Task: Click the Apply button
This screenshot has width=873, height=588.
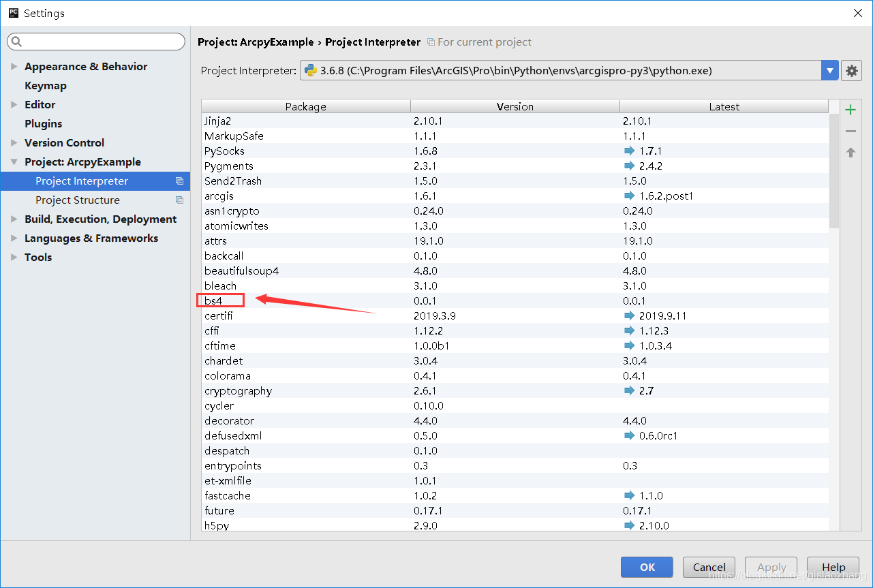Action: [771, 567]
